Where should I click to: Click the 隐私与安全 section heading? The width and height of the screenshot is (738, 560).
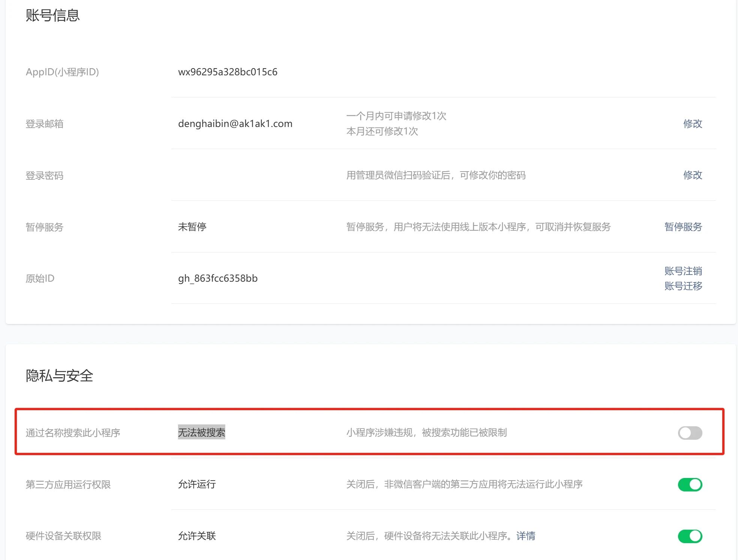[59, 375]
